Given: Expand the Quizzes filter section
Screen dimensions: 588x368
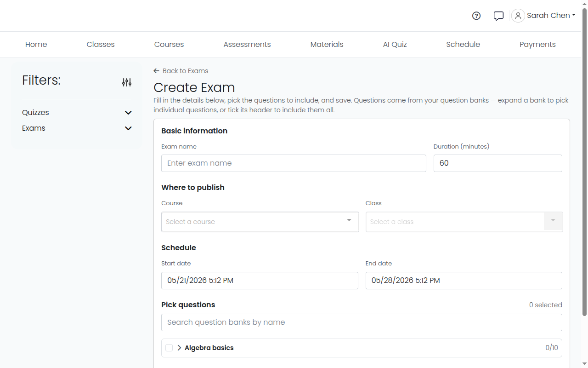Looking at the screenshot, I should pos(128,113).
